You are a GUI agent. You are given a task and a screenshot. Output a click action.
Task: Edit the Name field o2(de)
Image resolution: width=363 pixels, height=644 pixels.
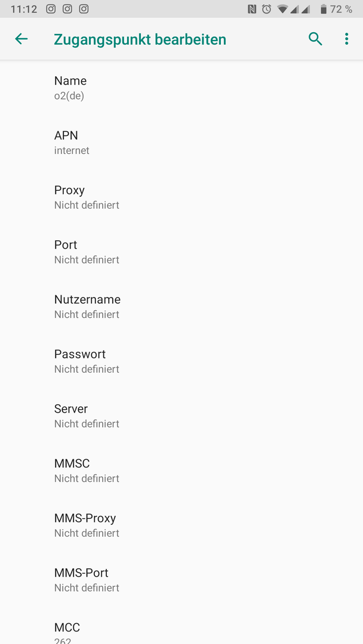(181, 88)
